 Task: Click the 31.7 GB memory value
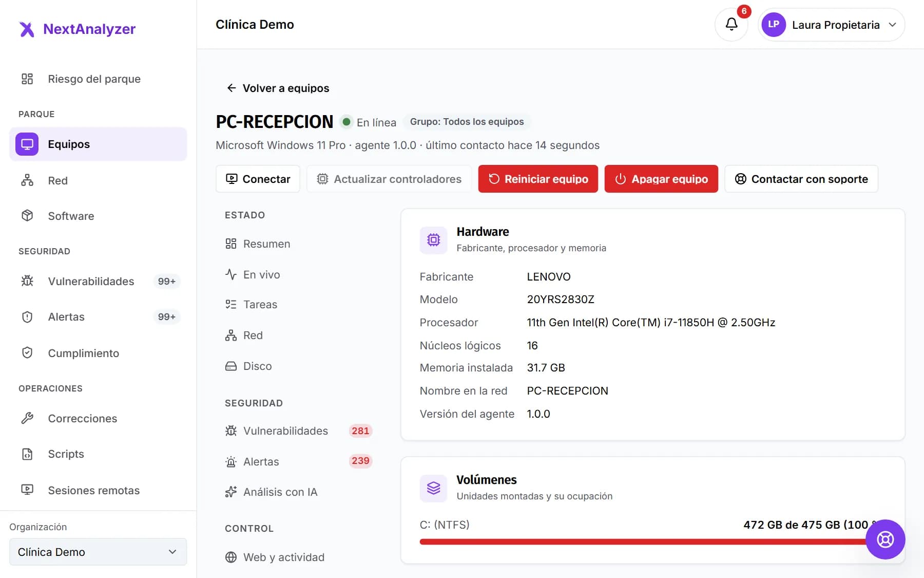546,367
